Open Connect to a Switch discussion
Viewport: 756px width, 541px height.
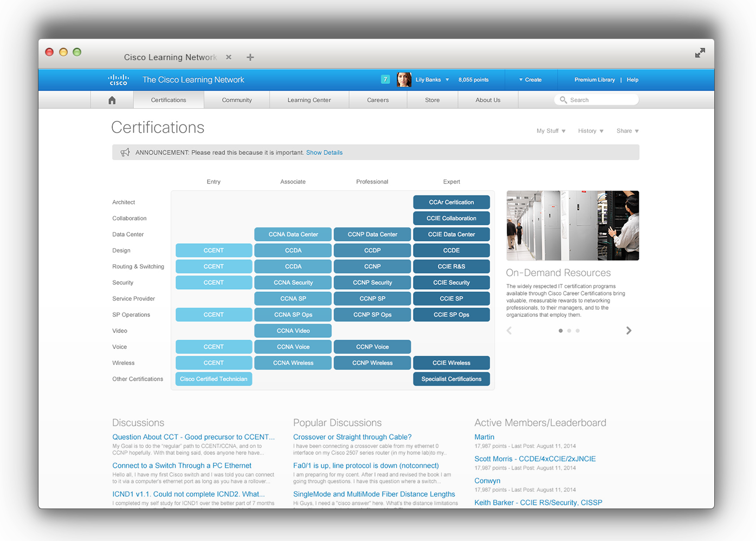coord(182,466)
